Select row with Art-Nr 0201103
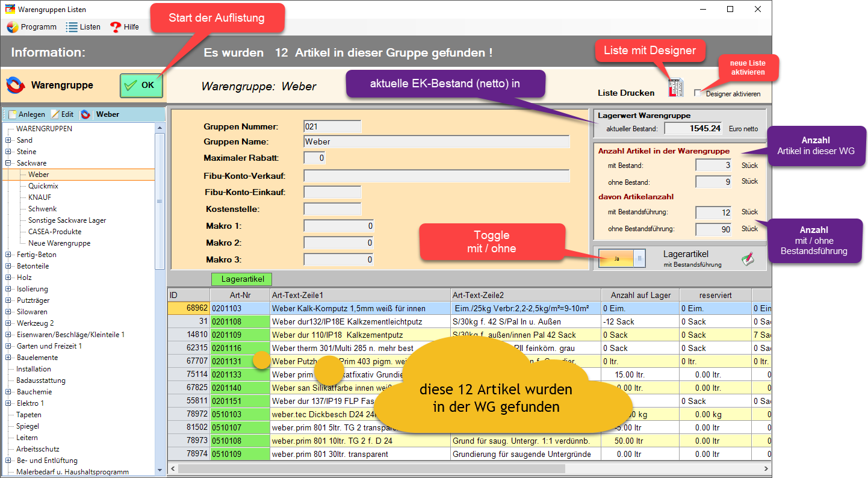Screen dimensions: 868x478 click(469, 308)
